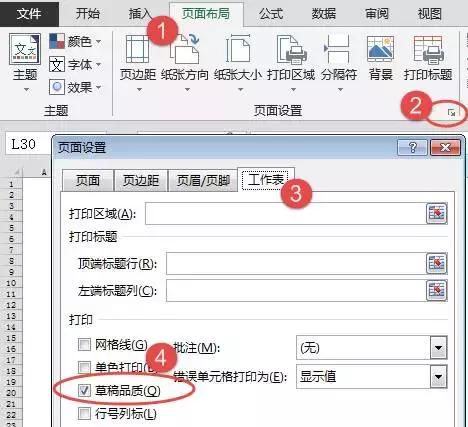Open 错误单元格打印为 dropdown showing 显示值
Image resolution: width=468 pixels, height=427 pixels.
click(438, 377)
